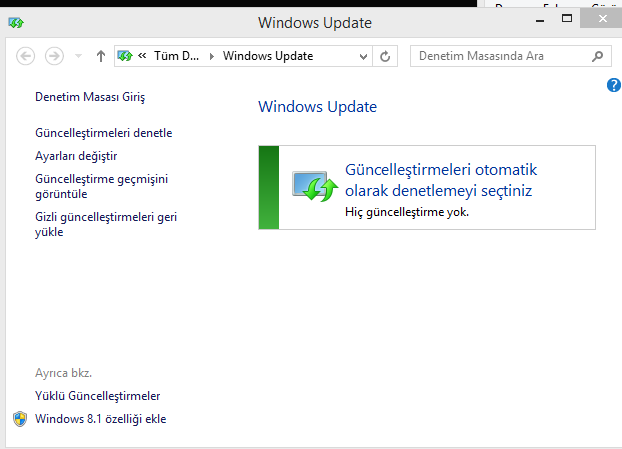Click the blue 'Windows Update' page heading
622x449 pixels.
pyautogui.click(x=317, y=107)
